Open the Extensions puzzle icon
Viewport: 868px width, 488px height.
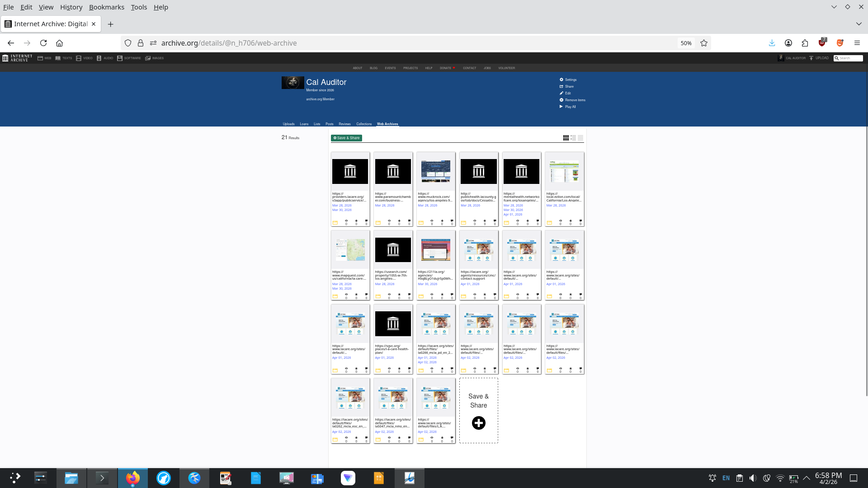click(805, 43)
